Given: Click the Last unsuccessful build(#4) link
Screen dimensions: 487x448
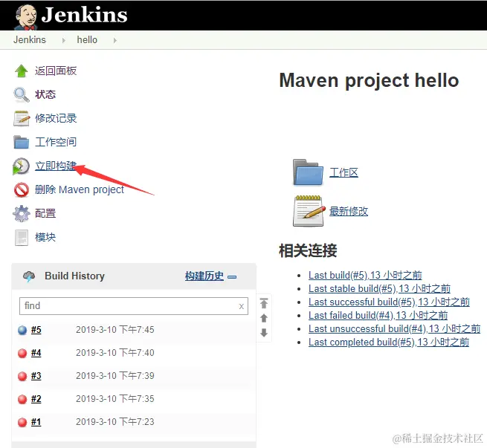Looking at the screenshot, I should (x=395, y=328).
